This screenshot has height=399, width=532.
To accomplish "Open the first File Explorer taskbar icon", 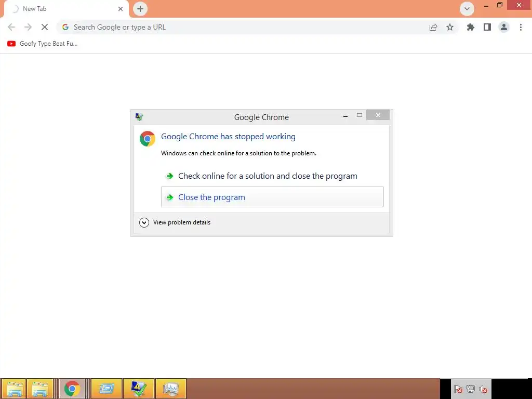I will click(13, 389).
